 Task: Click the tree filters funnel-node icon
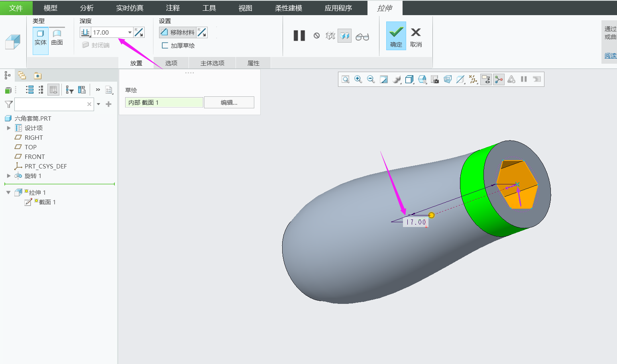(70, 90)
